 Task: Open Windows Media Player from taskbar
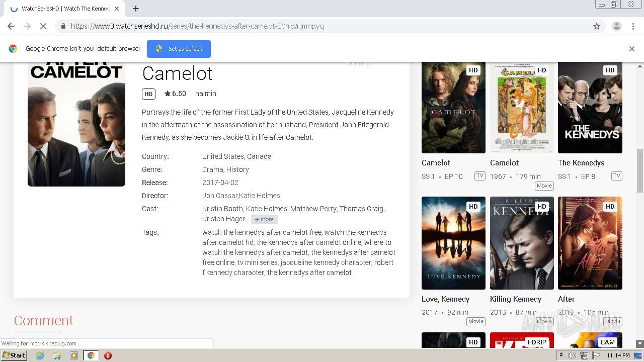click(74, 355)
